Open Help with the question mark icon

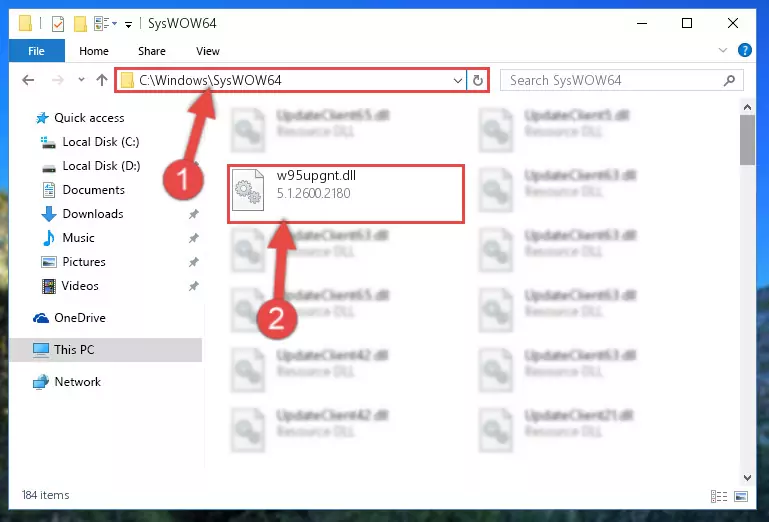pos(744,50)
